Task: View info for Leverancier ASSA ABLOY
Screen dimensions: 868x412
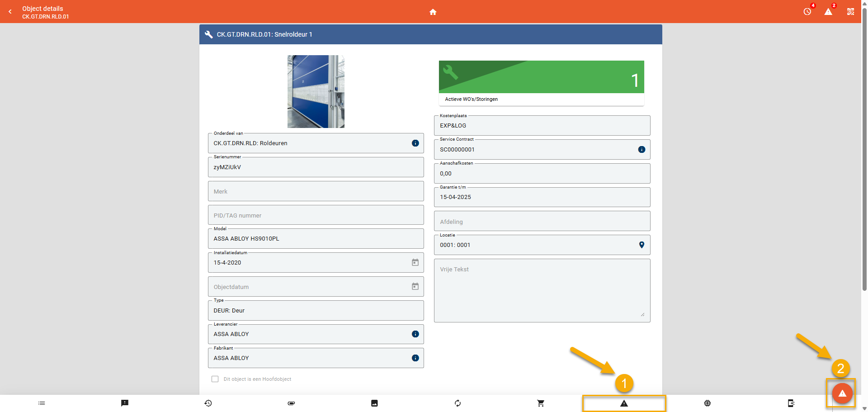Action: coord(415,334)
